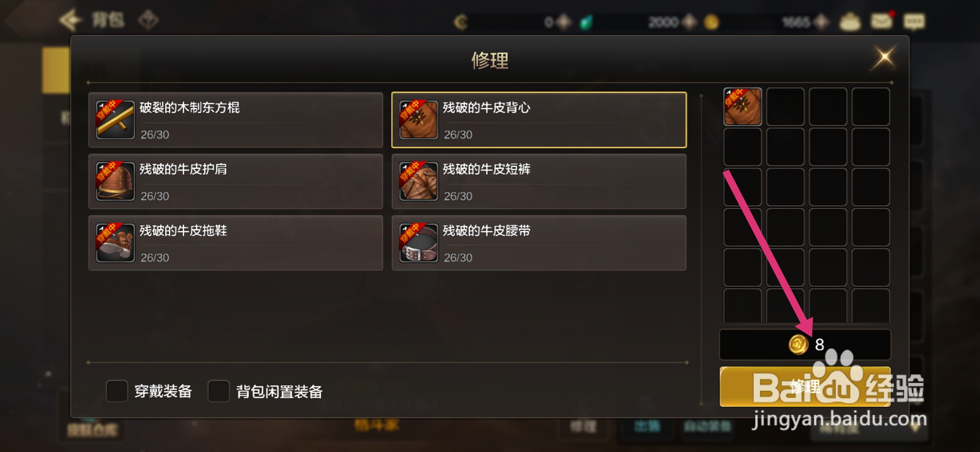Click the cowhide slippers icon
This screenshot has width=980, height=452.
click(x=115, y=243)
